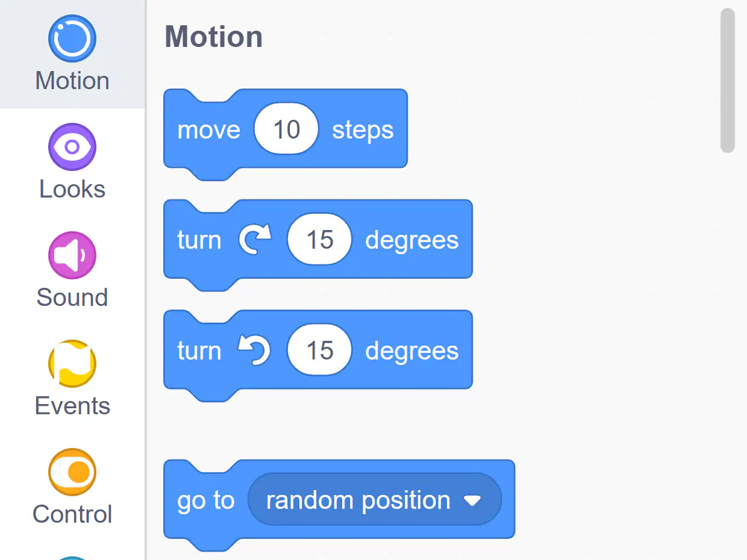Open the Control category orange icon
Screen dimensions: 747x560
tap(72, 472)
